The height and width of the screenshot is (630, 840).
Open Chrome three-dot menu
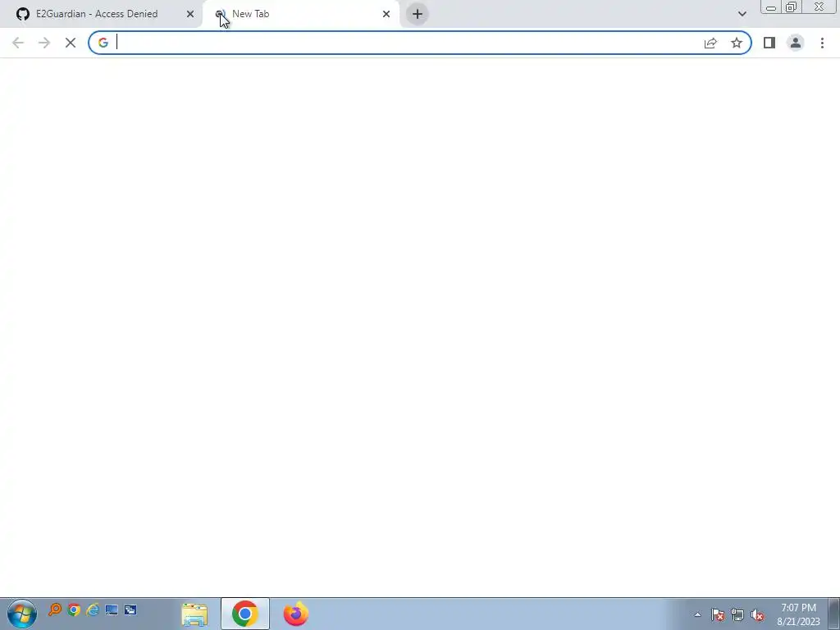pos(822,43)
